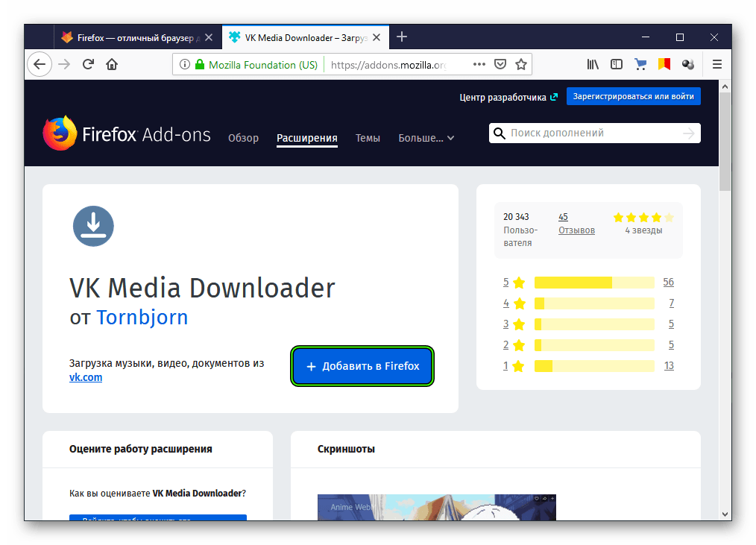Click the 4-star rating progress bar
The height and width of the screenshot is (545, 756).
click(594, 303)
